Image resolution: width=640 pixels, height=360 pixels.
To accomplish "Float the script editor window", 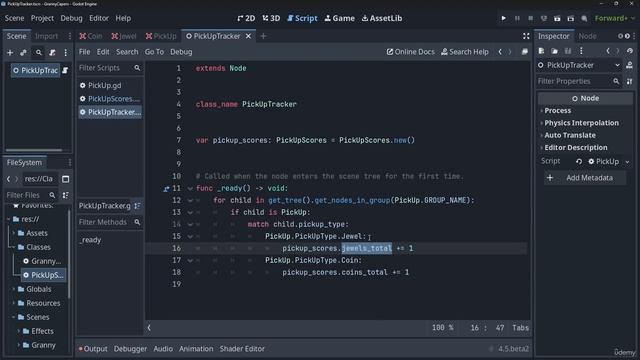I will (524, 52).
